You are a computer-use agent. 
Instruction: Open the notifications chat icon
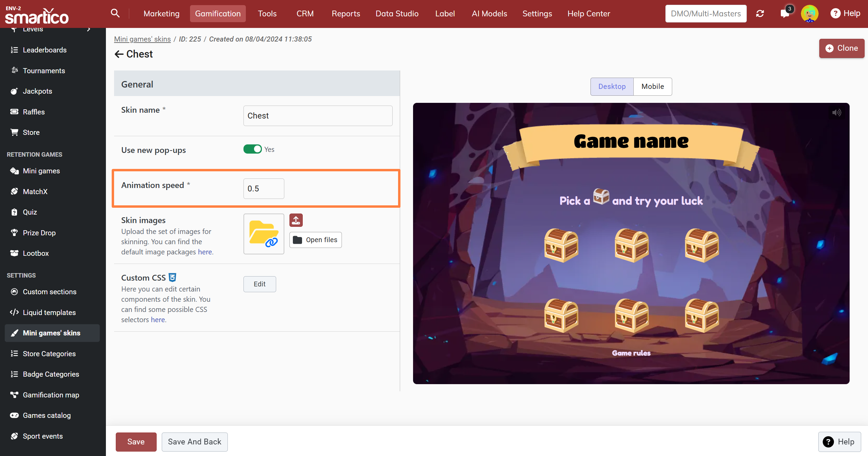point(785,14)
